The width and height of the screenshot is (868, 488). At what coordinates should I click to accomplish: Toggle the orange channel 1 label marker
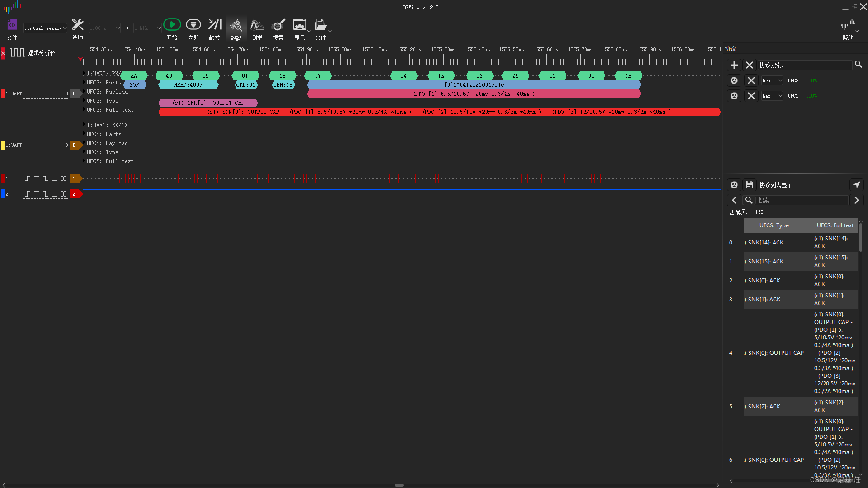click(75, 178)
